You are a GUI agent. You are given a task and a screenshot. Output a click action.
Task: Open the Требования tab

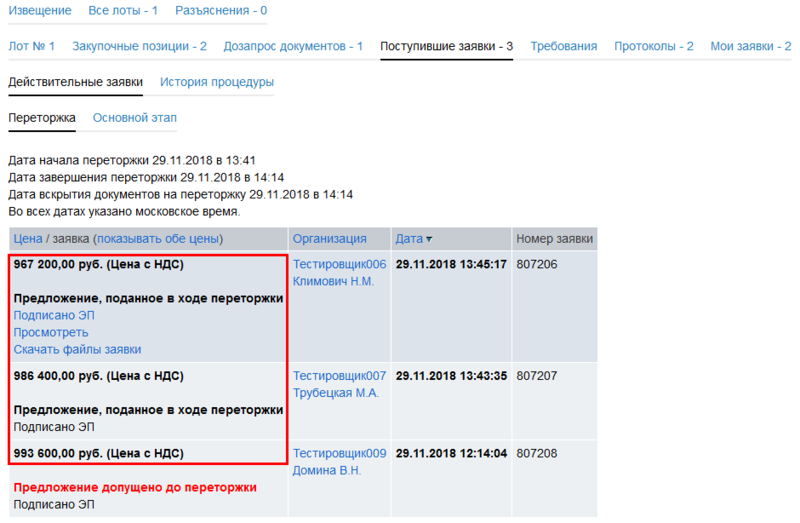pyautogui.click(x=563, y=46)
